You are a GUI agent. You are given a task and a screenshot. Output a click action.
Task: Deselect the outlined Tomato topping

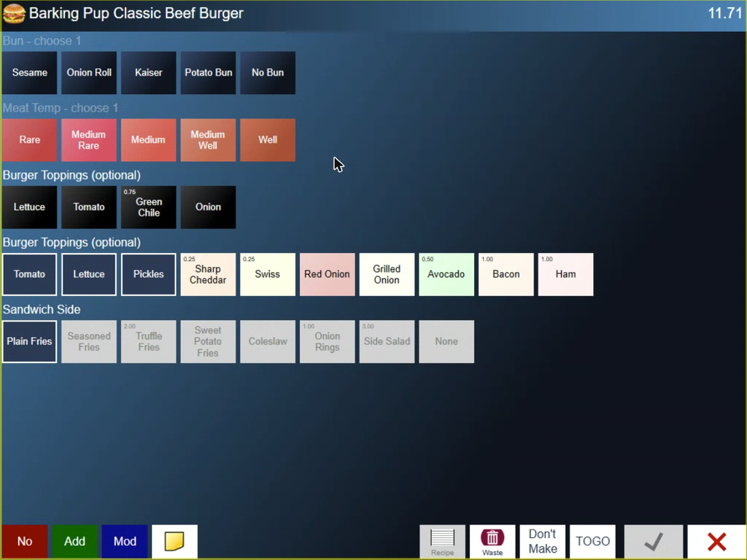[29, 274]
